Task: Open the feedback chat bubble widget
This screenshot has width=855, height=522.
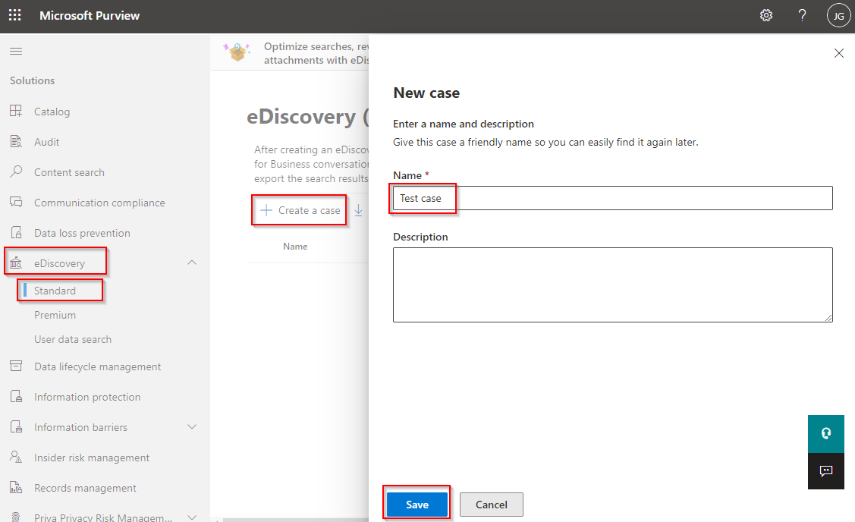Action: (x=826, y=470)
